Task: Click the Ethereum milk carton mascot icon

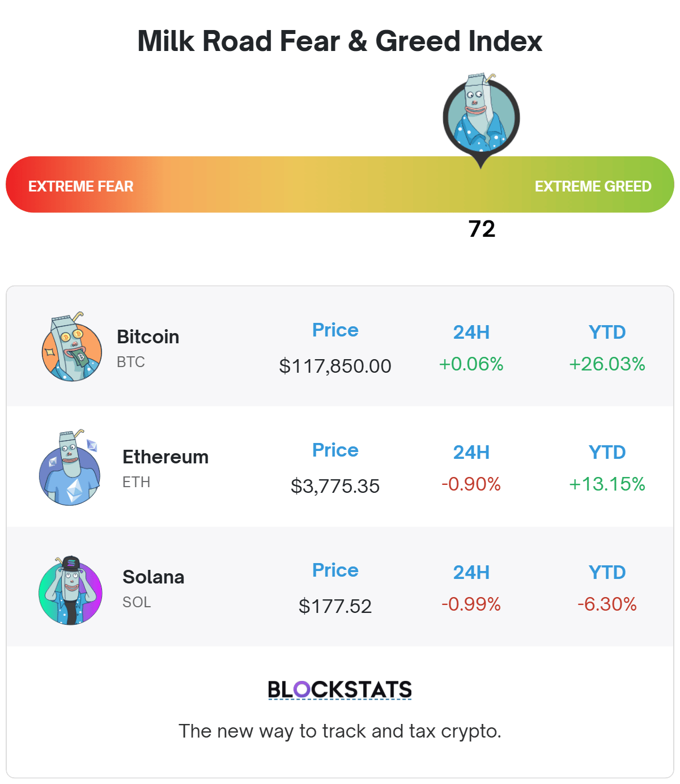Action: [x=70, y=467]
